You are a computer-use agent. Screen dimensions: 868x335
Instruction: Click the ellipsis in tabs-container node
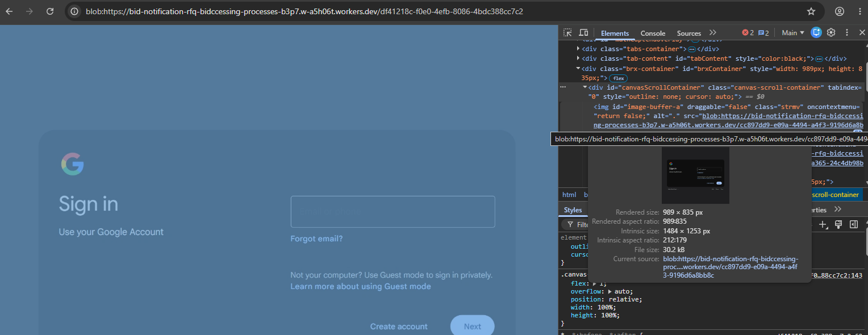[x=692, y=49]
